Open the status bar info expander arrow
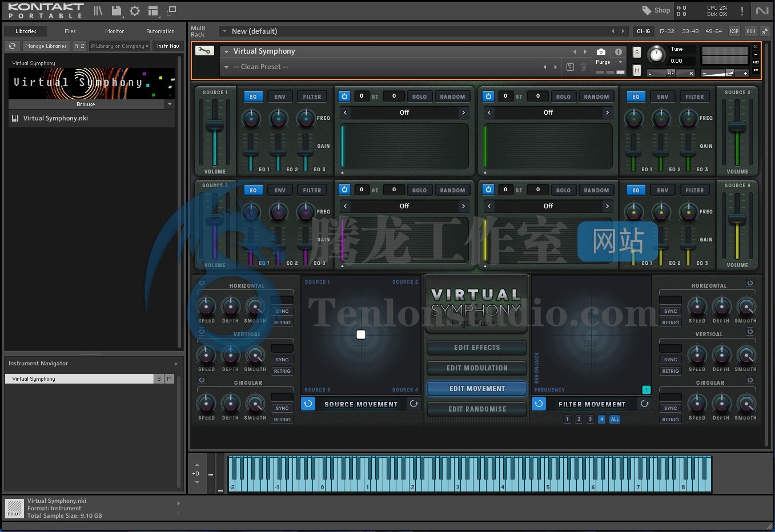Screen dimensions: 775x532 tap(178, 503)
